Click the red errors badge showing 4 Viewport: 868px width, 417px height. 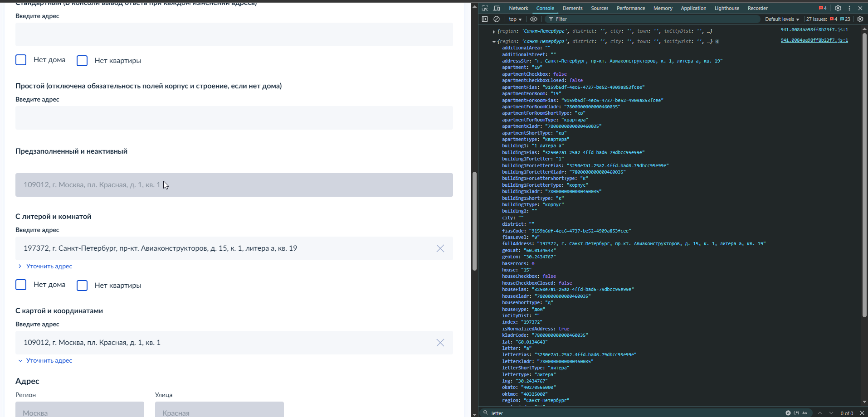point(823,8)
